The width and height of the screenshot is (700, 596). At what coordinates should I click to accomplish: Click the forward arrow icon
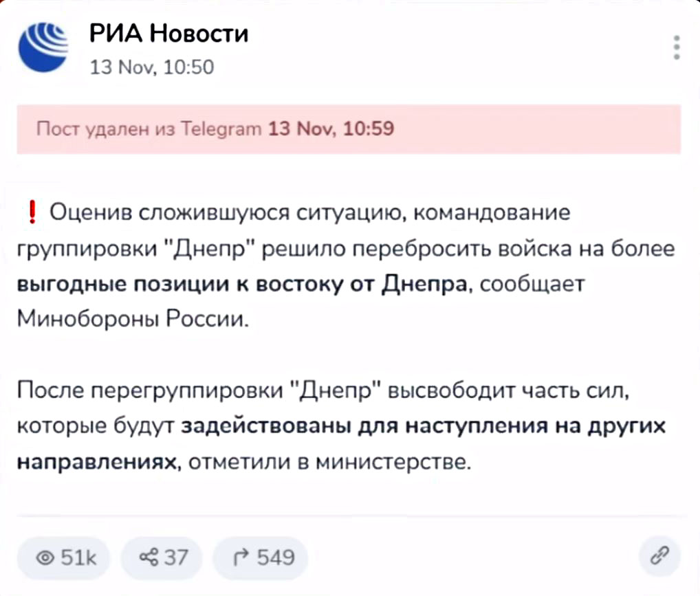coord(241,557)
